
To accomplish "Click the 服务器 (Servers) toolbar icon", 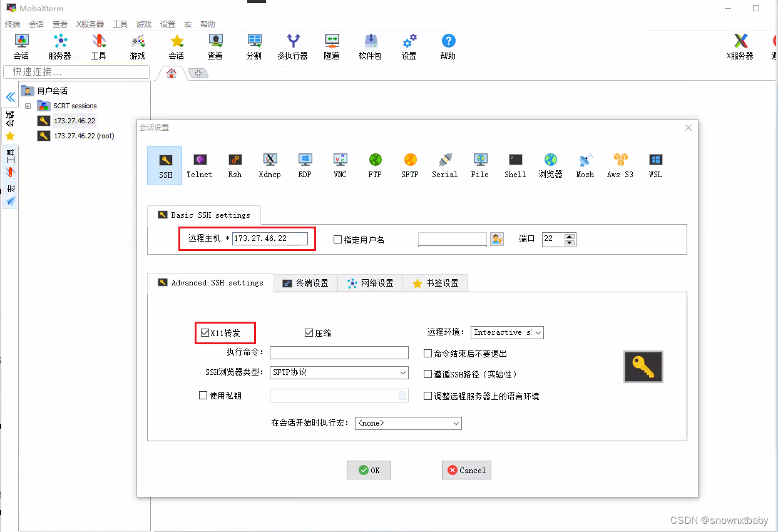I will click(x=60, y=47).
